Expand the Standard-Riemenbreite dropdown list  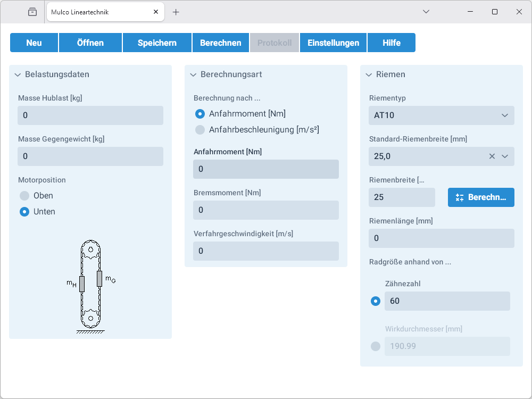click(505, 156)
